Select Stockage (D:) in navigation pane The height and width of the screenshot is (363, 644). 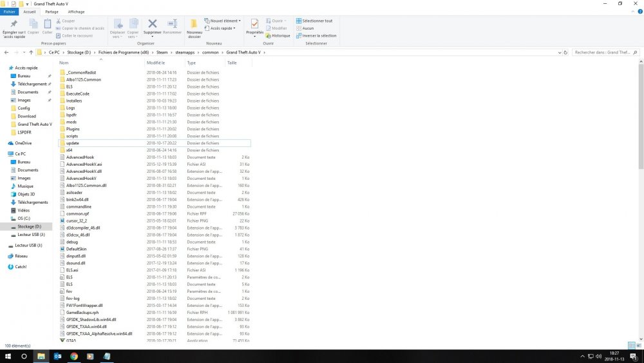(30, 226)
